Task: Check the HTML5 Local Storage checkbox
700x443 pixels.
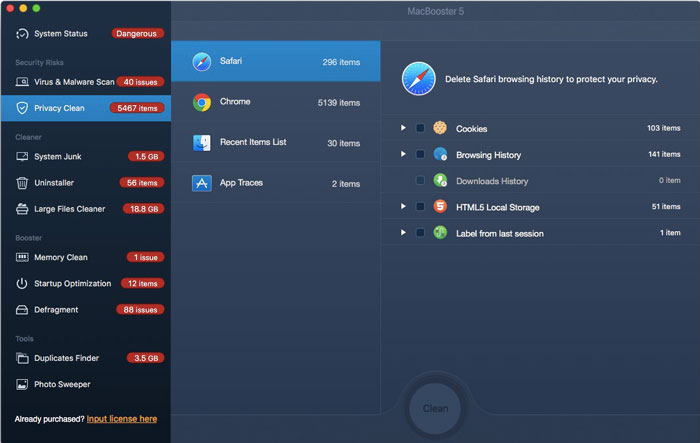Action: click(x=420, y=206)
